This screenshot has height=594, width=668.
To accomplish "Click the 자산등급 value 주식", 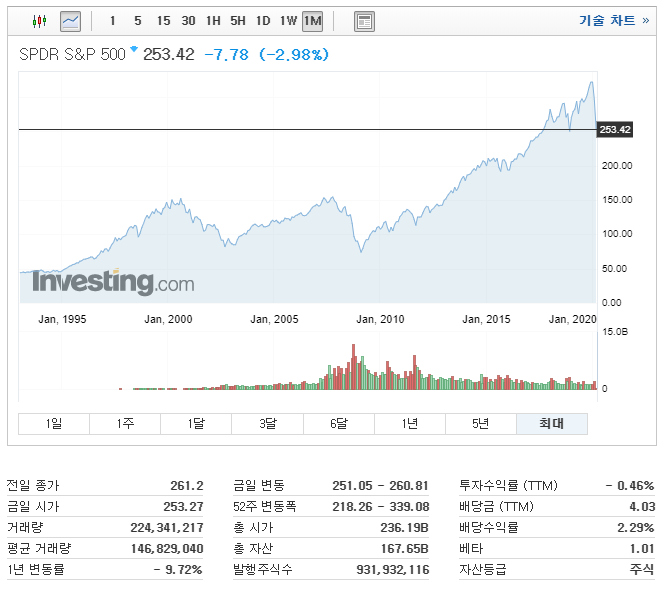I will pos(642,569).
